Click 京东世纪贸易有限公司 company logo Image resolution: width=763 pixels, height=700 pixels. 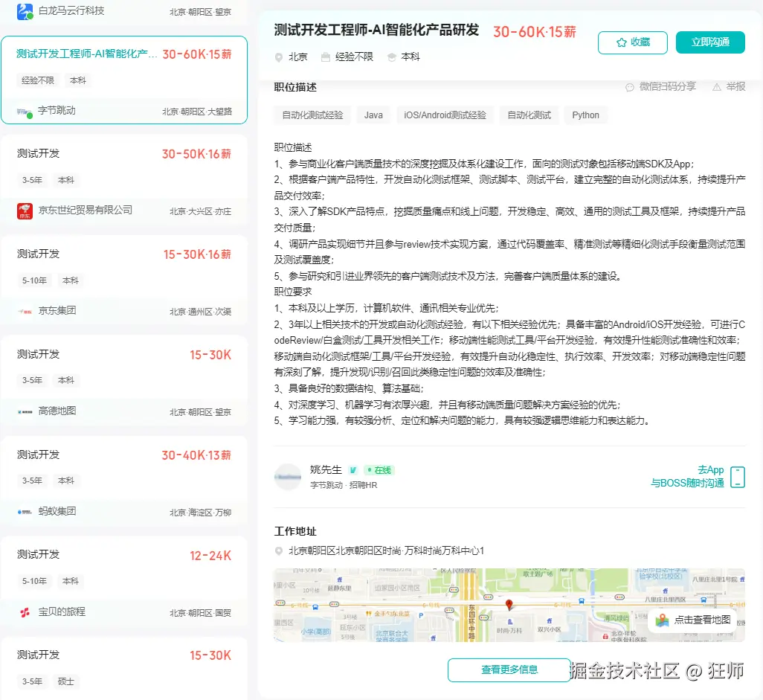(25, 211)
